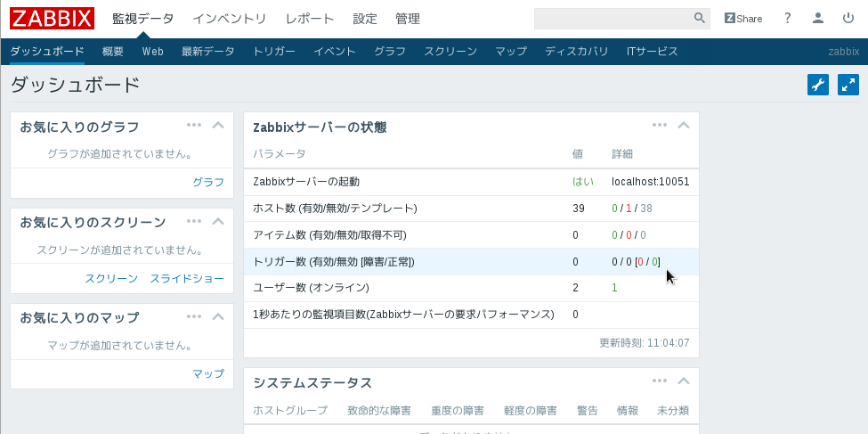
Task: Click the 情報 column header
Action: (x=628, y=411)
